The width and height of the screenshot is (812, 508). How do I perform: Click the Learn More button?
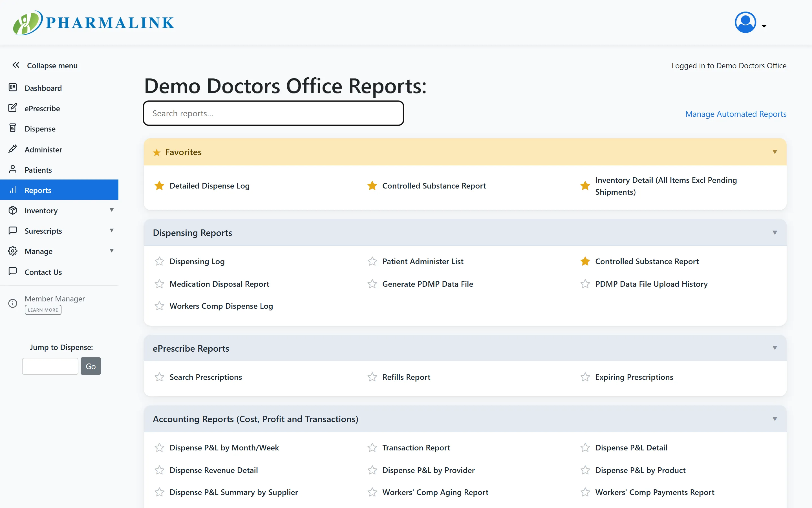(43, 310)
